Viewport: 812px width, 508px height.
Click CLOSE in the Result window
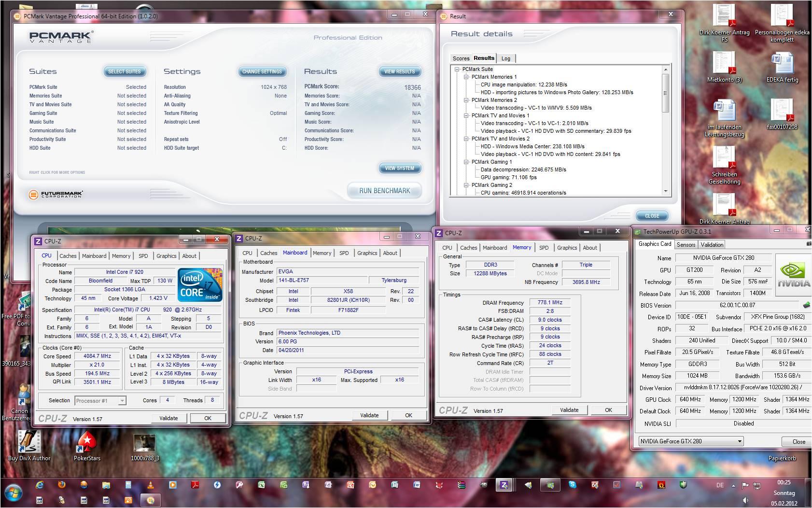click(x=652, y=216)
